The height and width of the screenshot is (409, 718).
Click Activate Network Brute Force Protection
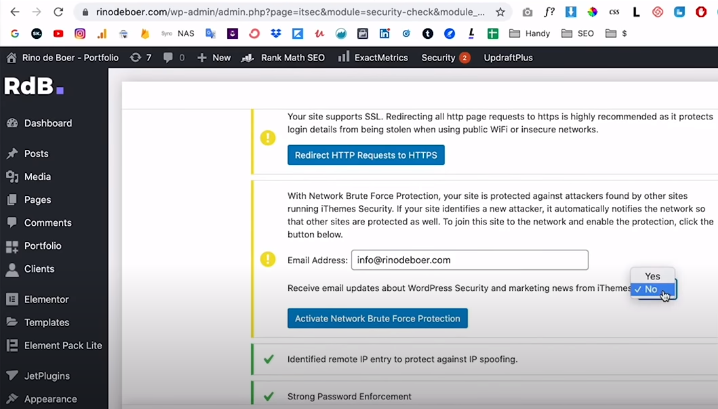pyautogui.click(x=377, y=318)
